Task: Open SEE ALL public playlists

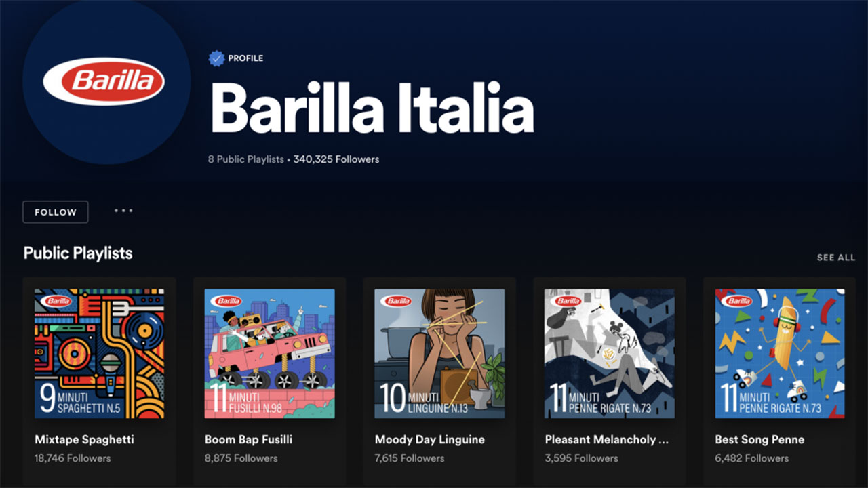Action: [836, 258]
